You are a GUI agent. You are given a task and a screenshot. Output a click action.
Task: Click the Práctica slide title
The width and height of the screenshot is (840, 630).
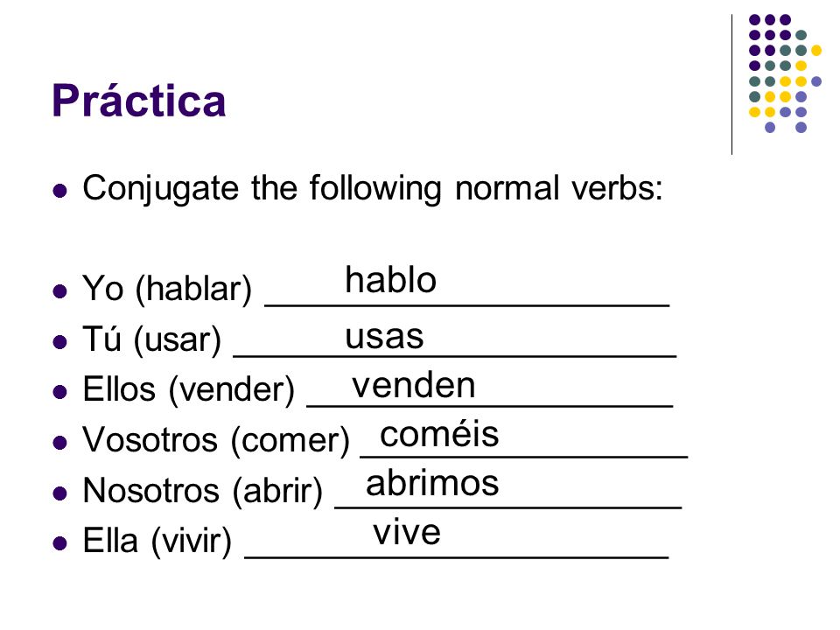click(x=139, y=100)
